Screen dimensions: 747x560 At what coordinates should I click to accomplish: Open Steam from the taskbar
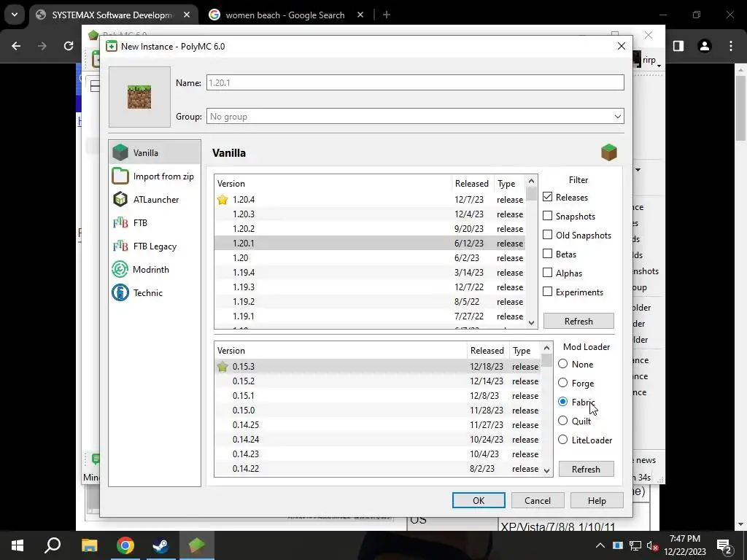coord(160,545)
